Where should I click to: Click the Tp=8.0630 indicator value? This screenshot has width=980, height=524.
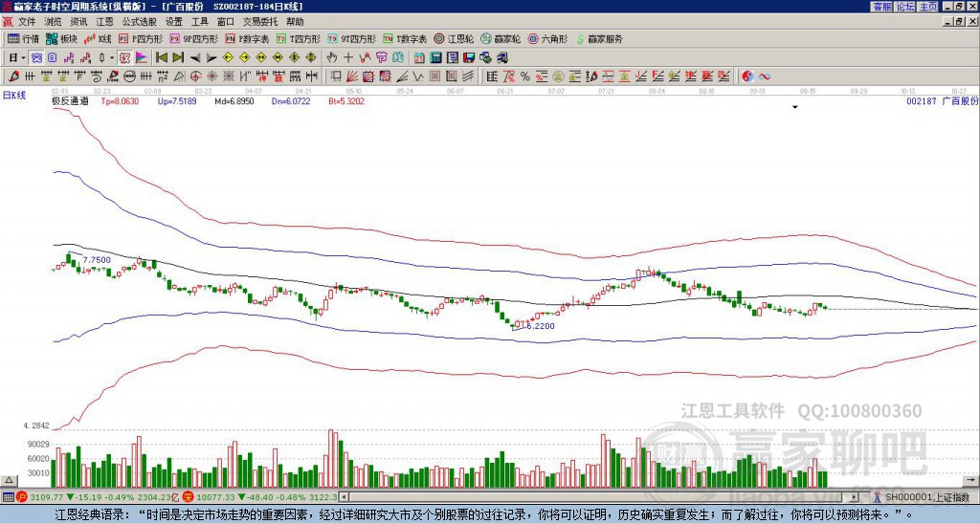click(x=120, y=101)
